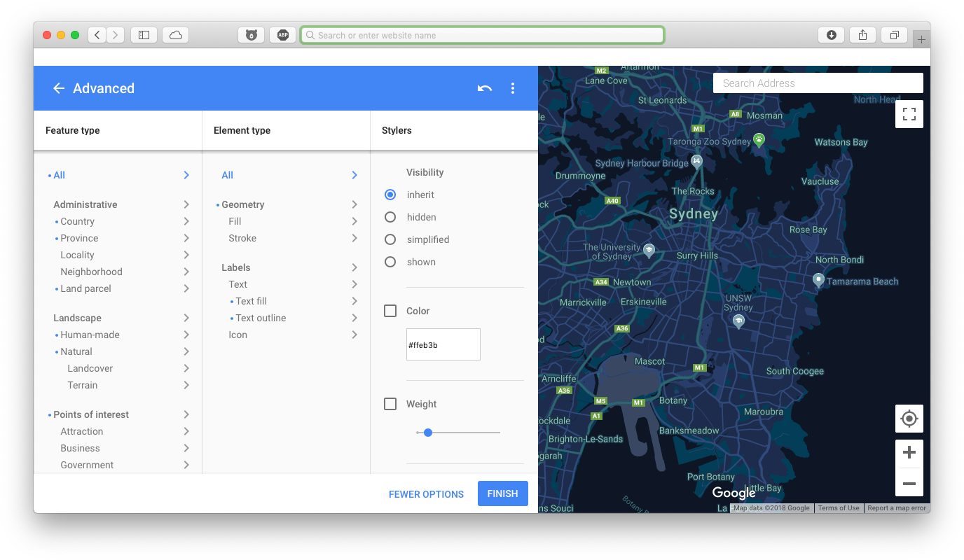Click the Safari address bar
This screenshot has width=964, height=560.
click(482, 35)
